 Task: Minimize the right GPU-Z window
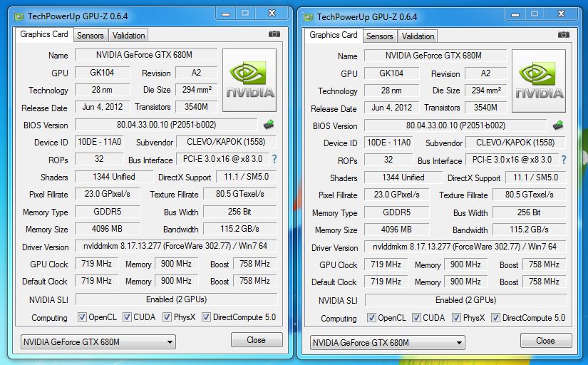point(515,15)
